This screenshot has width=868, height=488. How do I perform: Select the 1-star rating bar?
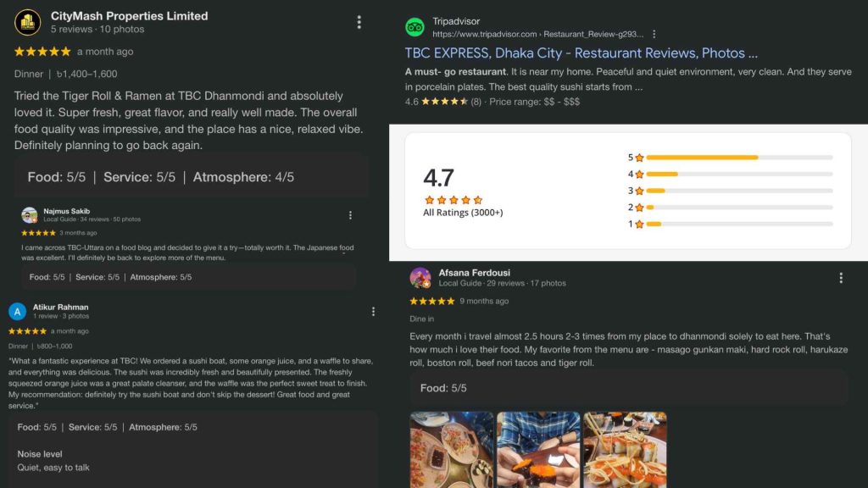point(738,225)
